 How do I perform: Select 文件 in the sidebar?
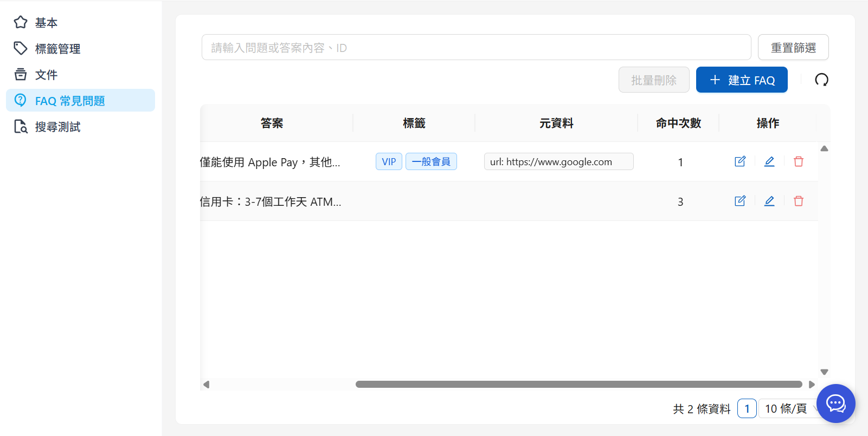46,75
